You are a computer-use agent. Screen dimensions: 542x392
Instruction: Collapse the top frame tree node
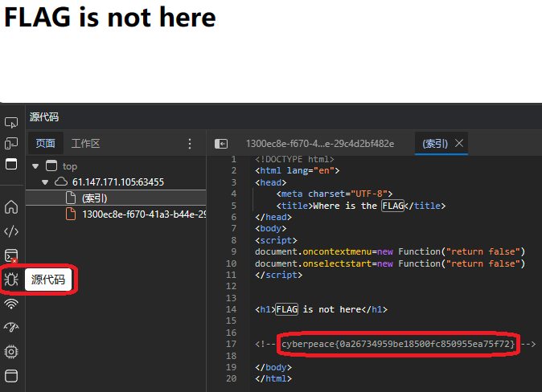[x=35, y=166]
